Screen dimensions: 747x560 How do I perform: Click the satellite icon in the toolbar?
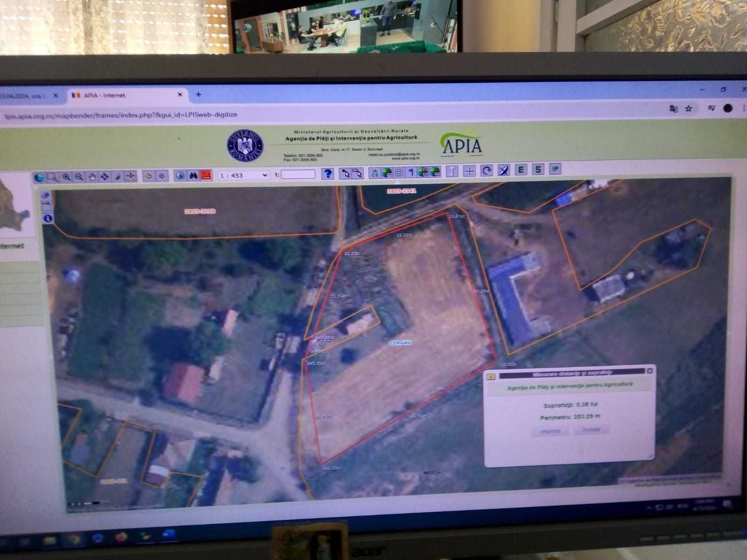(503, 170)
